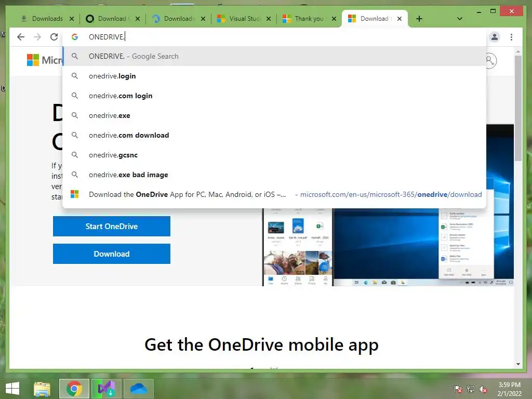Click the Chrome taskbar icon

[x=74, y=389]
